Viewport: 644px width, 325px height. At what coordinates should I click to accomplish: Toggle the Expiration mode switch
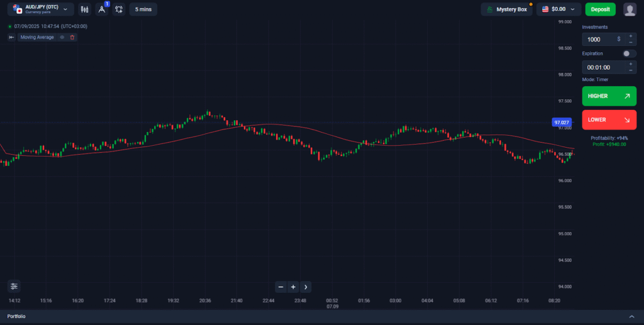coord(629,53)
